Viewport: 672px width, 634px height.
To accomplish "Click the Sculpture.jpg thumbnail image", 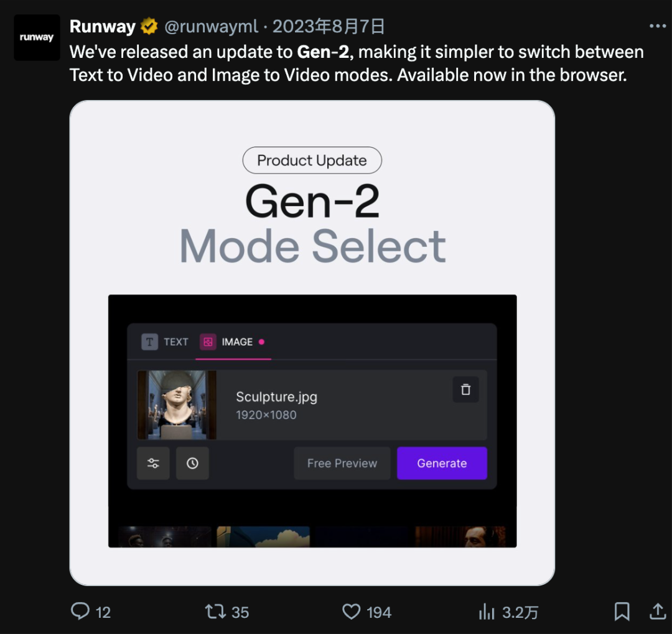I will coord(177,405).
